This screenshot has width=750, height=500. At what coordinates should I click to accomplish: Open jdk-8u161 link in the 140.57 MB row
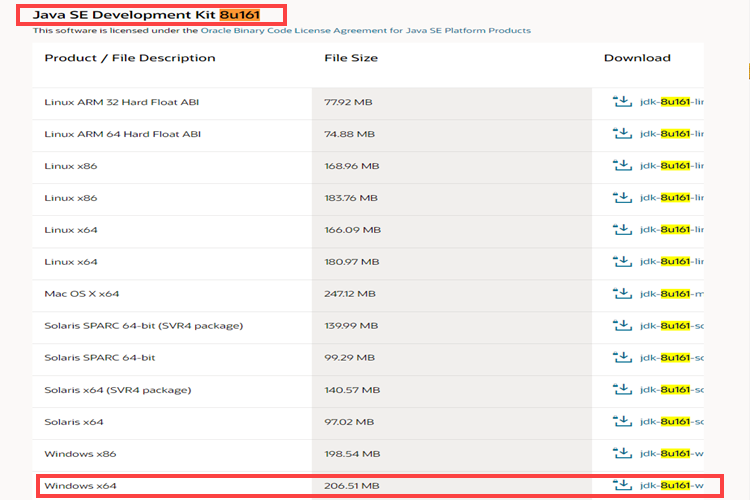click(672, 390)
